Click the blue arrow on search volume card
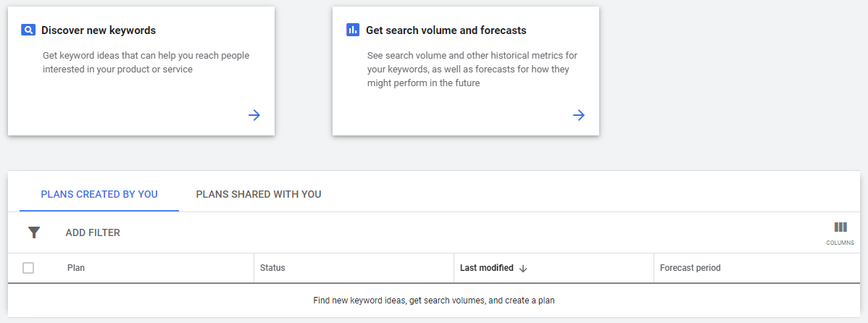This screenshot has width=868, height=323. pyautogui.click(x=579, y=115)
